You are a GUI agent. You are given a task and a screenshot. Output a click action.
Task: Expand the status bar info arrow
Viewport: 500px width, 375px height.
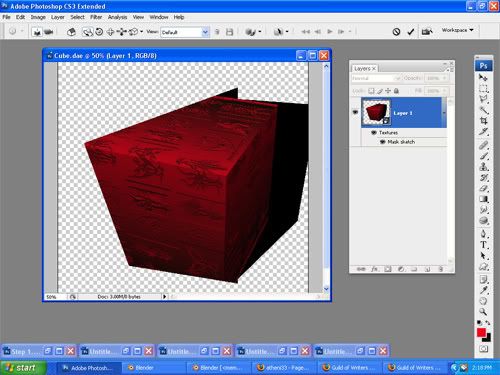[164, 296]
